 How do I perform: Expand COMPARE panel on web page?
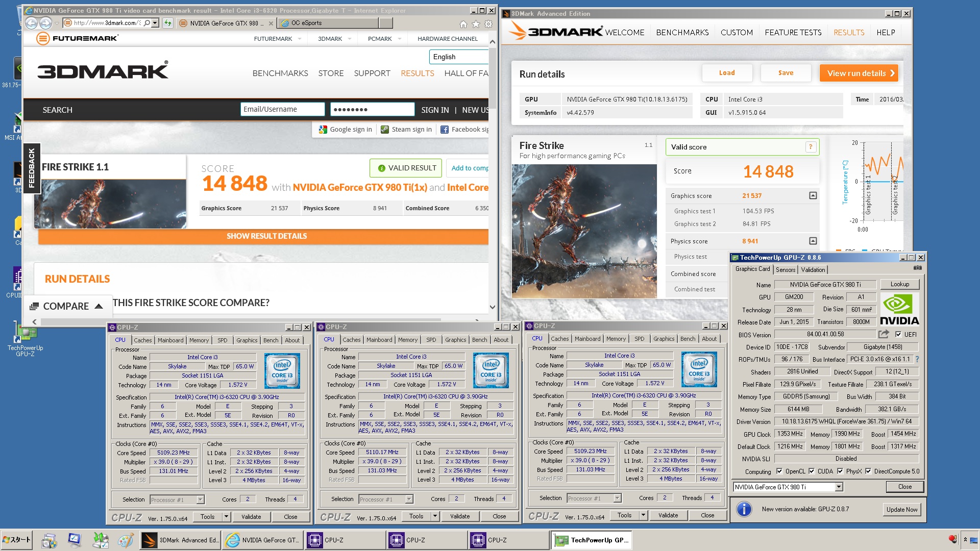[67, 306]
